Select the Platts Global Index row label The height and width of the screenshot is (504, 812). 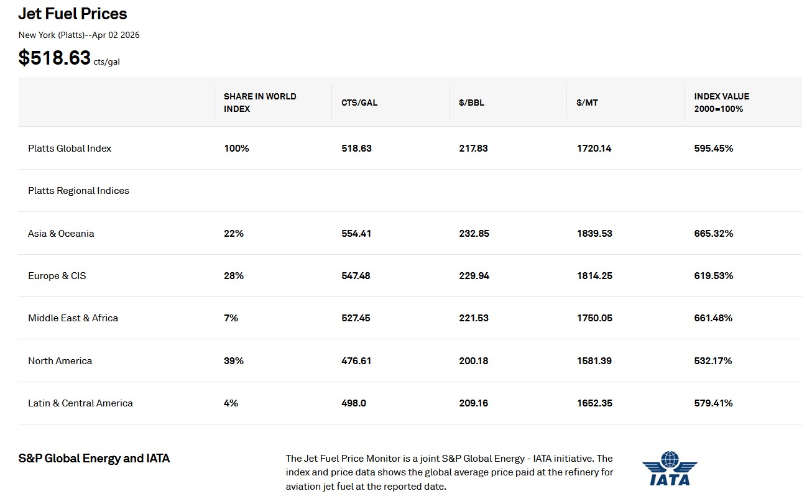70,149
